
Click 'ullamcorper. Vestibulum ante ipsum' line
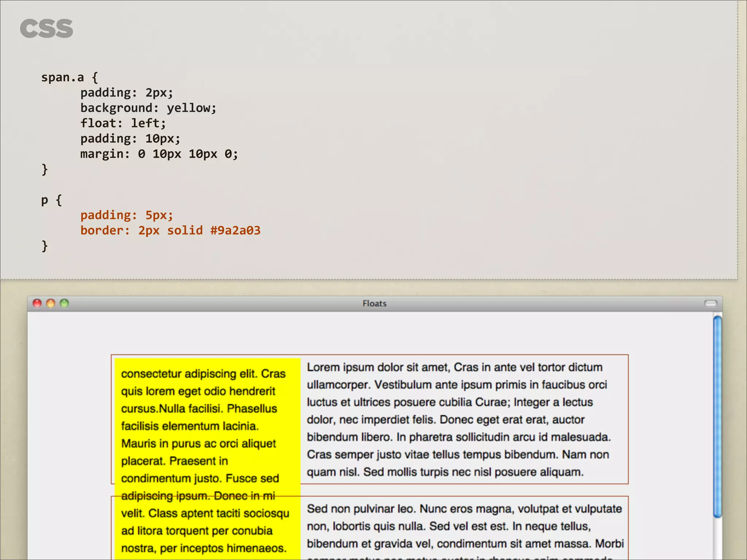(x=457, y=385)
